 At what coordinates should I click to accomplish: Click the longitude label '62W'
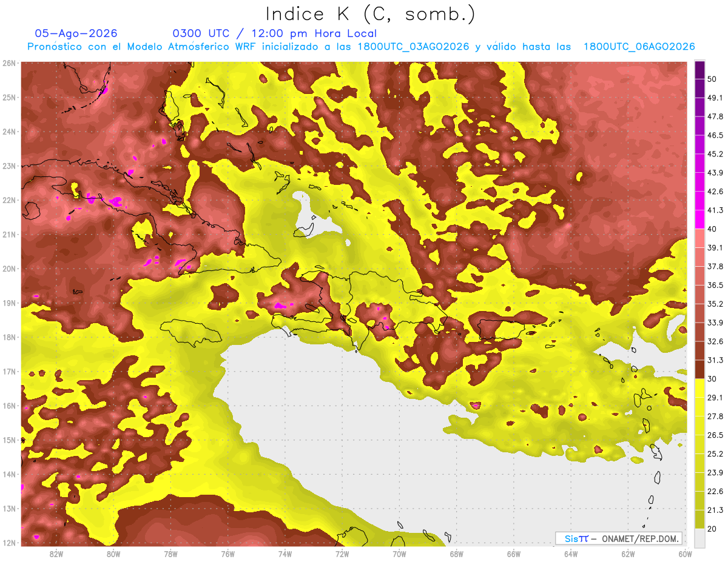coord(628,554)
